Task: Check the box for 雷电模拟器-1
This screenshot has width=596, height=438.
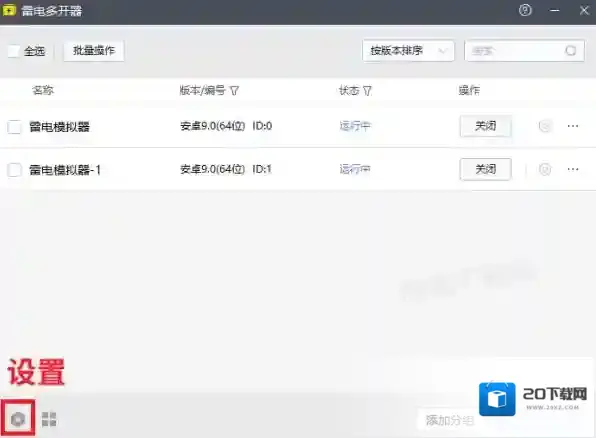Action: tap(14, 170)
